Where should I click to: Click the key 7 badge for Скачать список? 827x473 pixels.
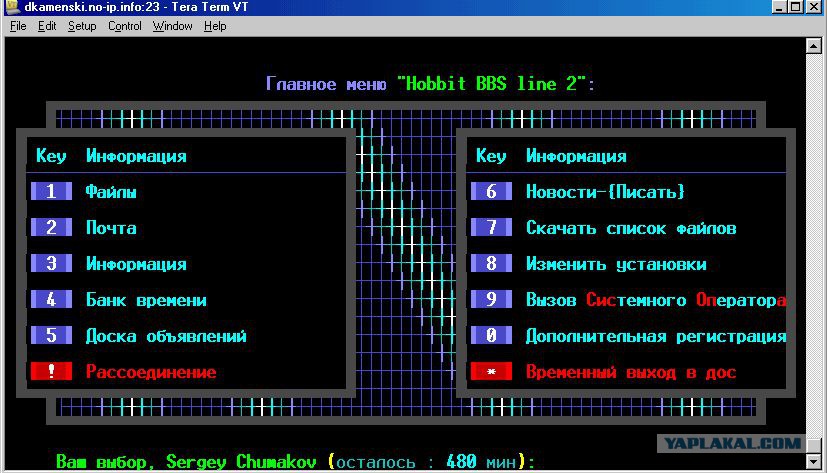pyautogui.click(x=491, y=227)
